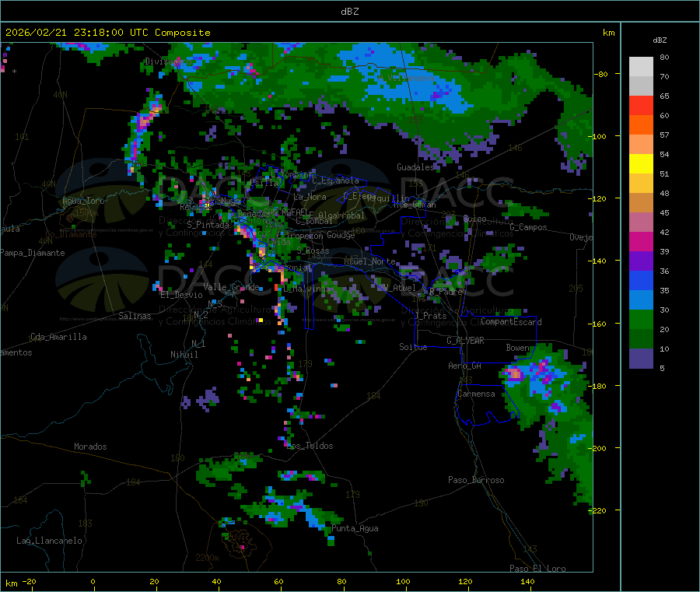
Task: Click the Punta_Agua map label
Action: coord(355,529)
